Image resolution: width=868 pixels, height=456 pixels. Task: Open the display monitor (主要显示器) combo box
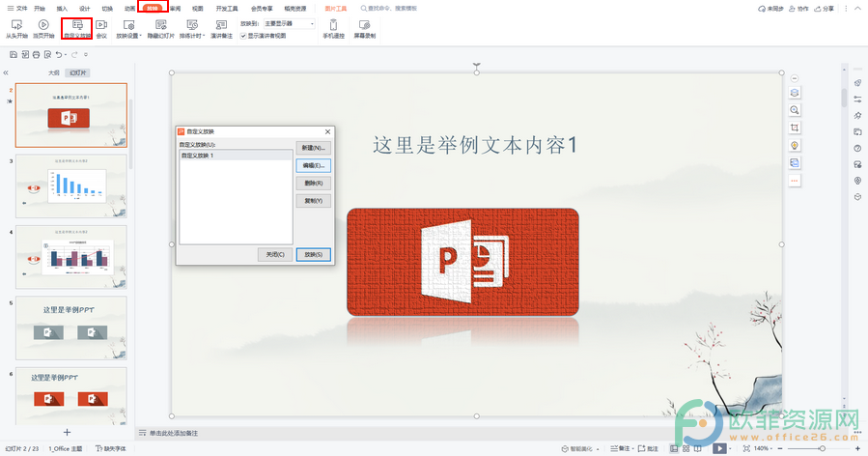pos(289,24)
